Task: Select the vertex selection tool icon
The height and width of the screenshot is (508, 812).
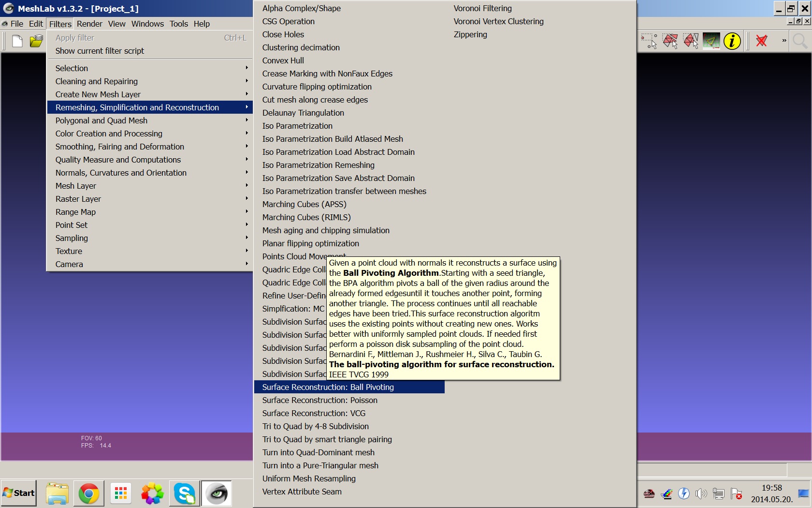Action: [649, 41]
